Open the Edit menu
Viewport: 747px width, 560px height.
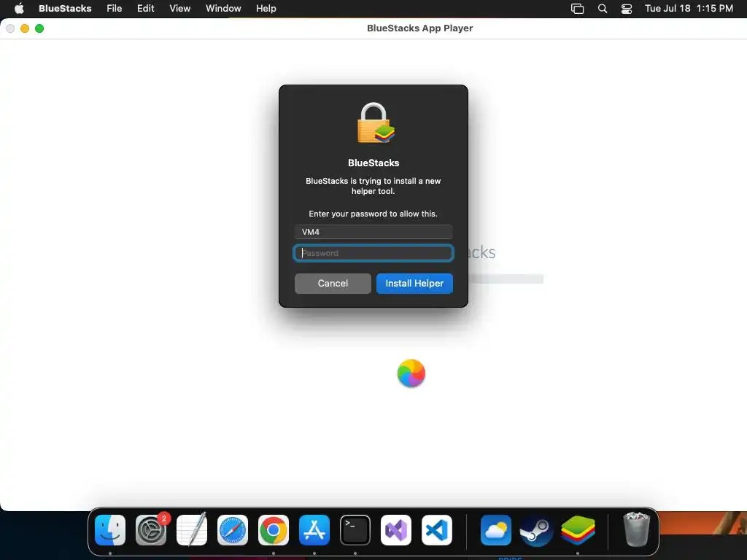[145, 9]
